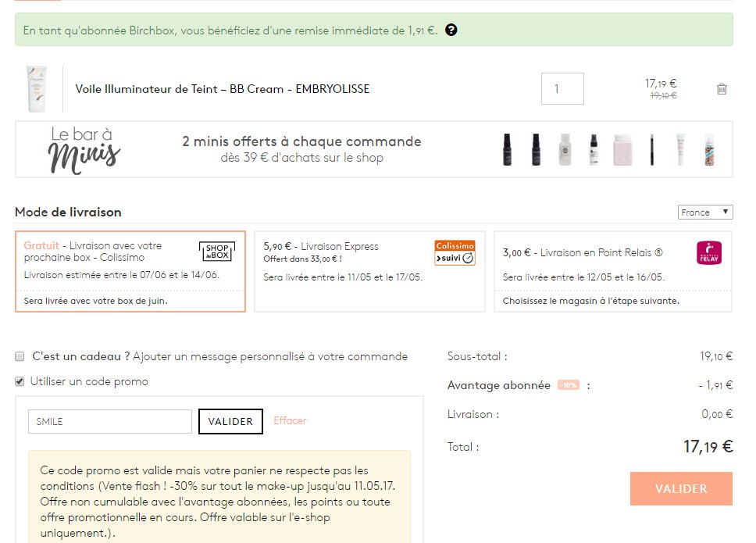Uncheck the Utiliser un code promo checkbox
The image size is (756, 543).
tap(20, 381)
